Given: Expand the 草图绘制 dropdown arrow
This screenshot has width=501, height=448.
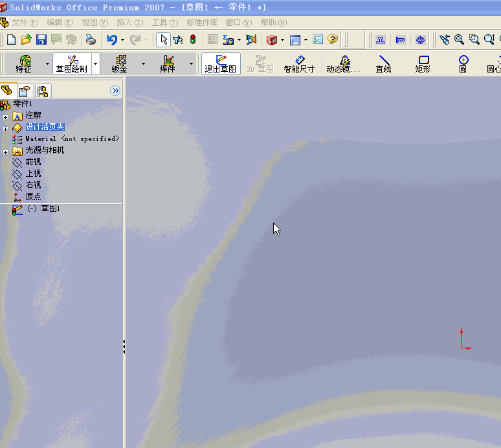Looking at the screenshot, I should pyautogui.click(x=96, y=64).
